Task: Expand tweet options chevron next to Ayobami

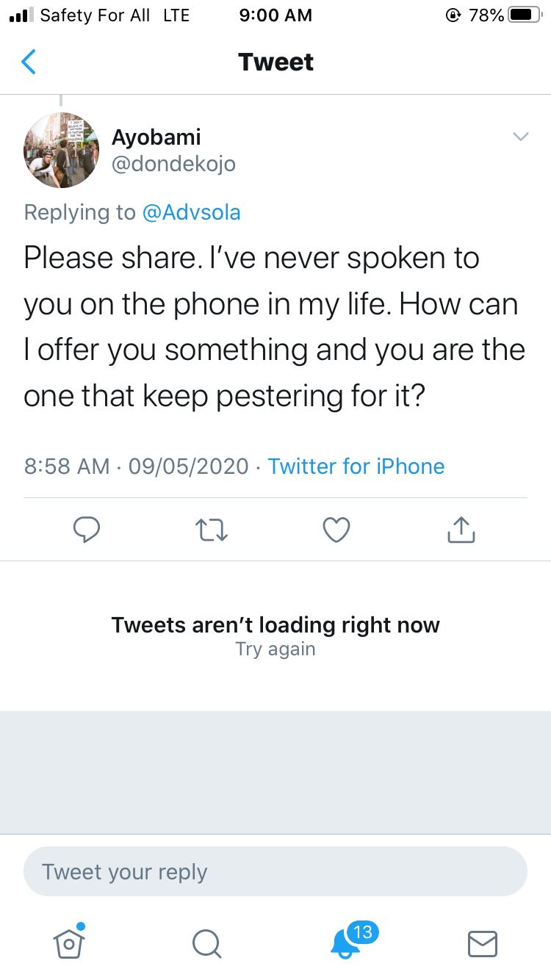Action: (x=520, y=137)
